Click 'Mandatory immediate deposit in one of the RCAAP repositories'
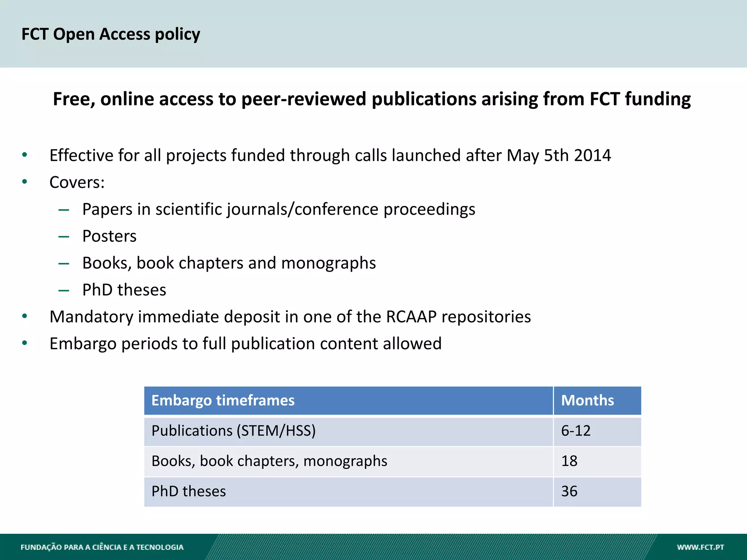Viewport: 747px width, 560px height. click(x=290, y=317)
